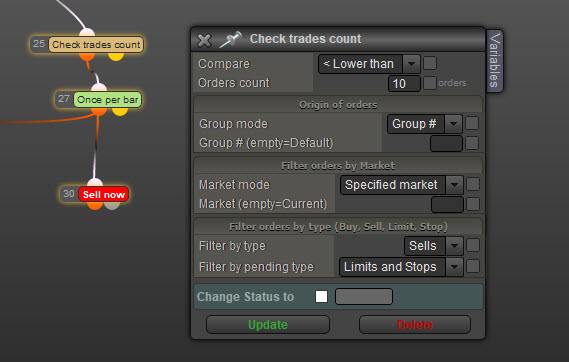
Task: Click orange output connector of Sell now
Action: [x=95, y=206]
